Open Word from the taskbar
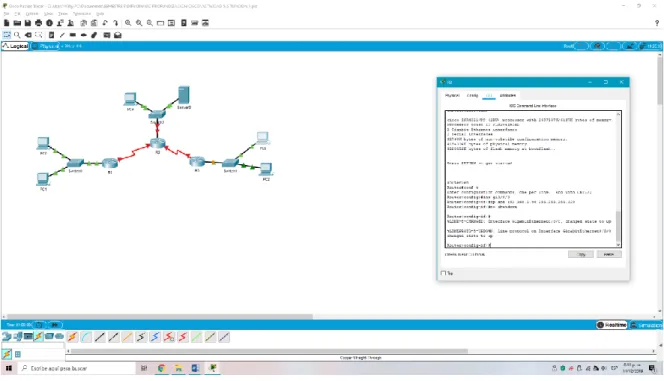This screenshot has height=381, width=664. pos(195,368)
